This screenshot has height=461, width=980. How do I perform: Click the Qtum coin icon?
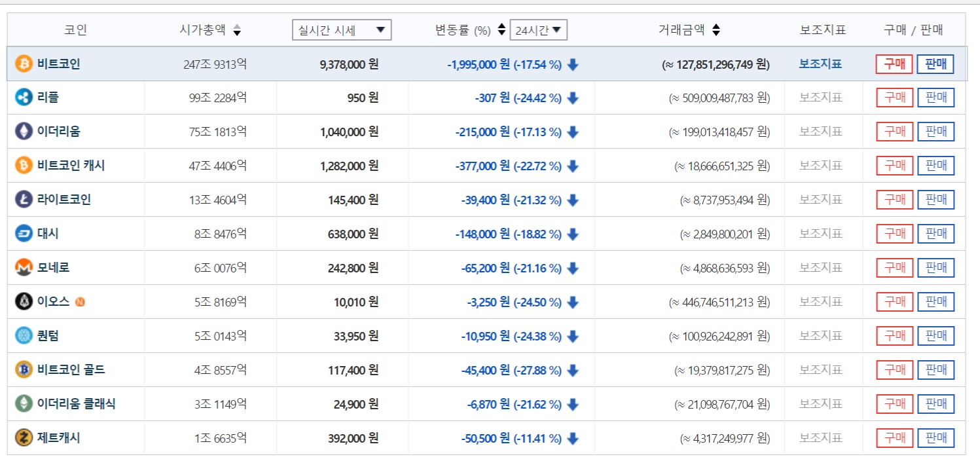click(x=24, y=336)
